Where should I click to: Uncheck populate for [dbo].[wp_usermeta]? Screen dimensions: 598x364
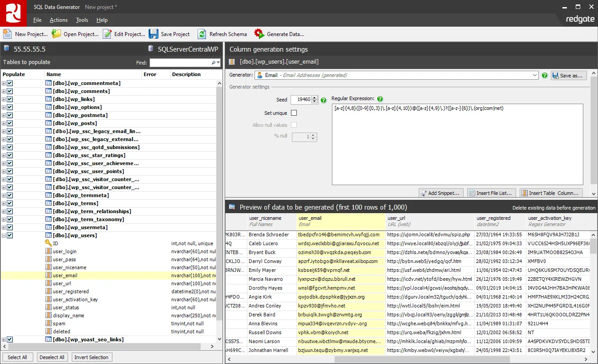coord(10,227)
